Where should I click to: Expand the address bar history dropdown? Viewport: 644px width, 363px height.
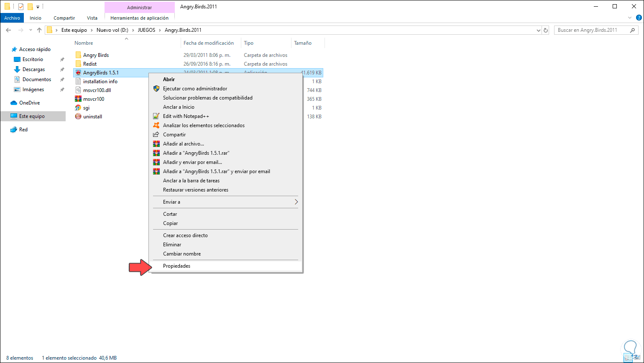539,30
